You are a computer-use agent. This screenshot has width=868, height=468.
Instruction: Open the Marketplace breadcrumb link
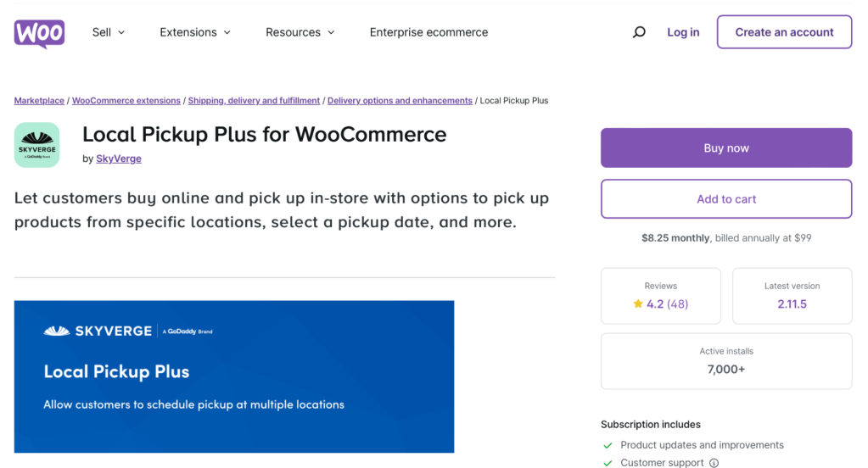(x=39, y=100)
